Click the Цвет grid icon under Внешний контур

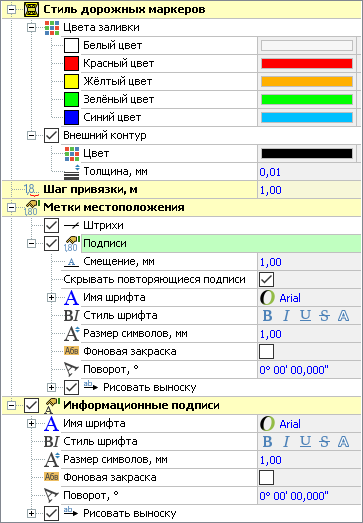tap(71, 153)
